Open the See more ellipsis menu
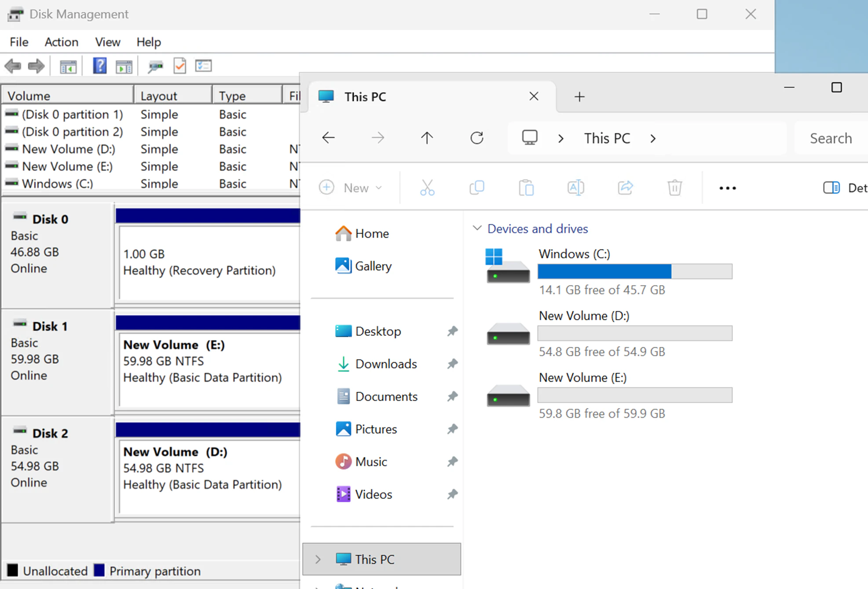 [x=727, y=188]
